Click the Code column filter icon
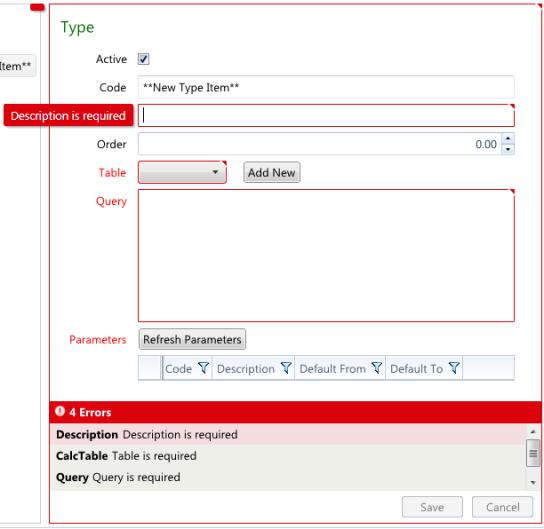The height and width of the screenshot is (529, 544). tap(203, 368)
